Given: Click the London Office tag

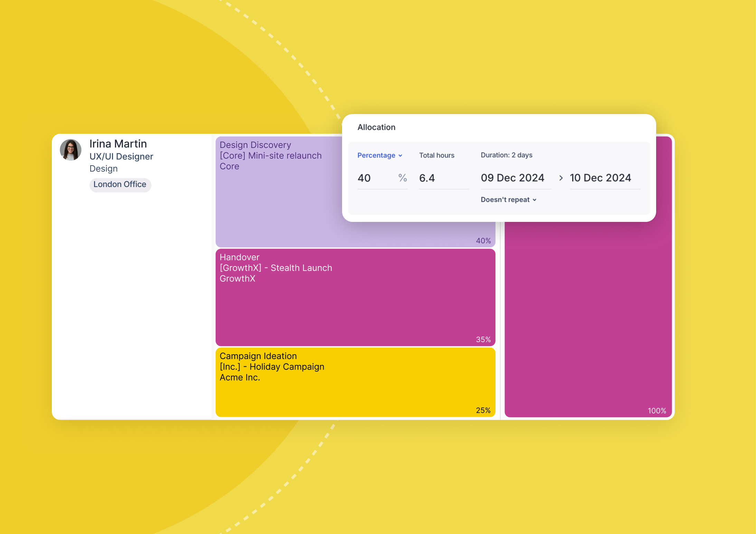Looking at the screenshot, I should click(120, 185).
